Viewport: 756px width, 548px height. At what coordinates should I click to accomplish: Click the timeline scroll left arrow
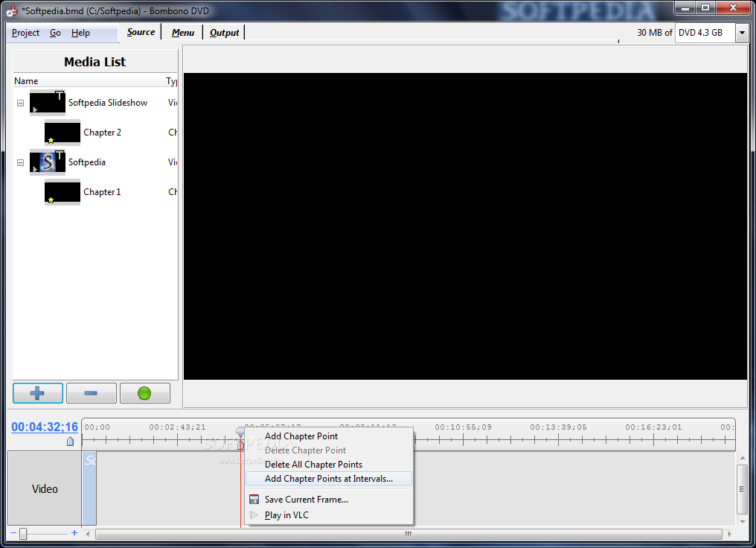pyautogui.click(x=88, y=534)
